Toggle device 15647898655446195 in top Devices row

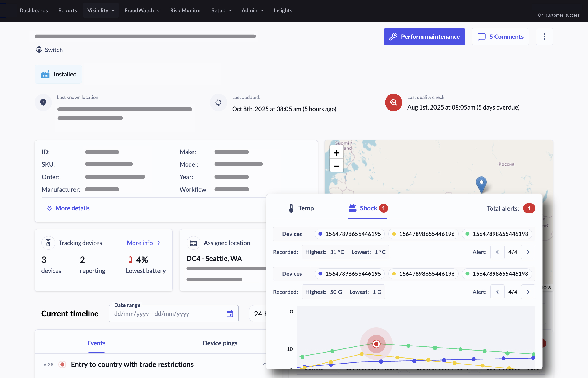coord(350,234)
